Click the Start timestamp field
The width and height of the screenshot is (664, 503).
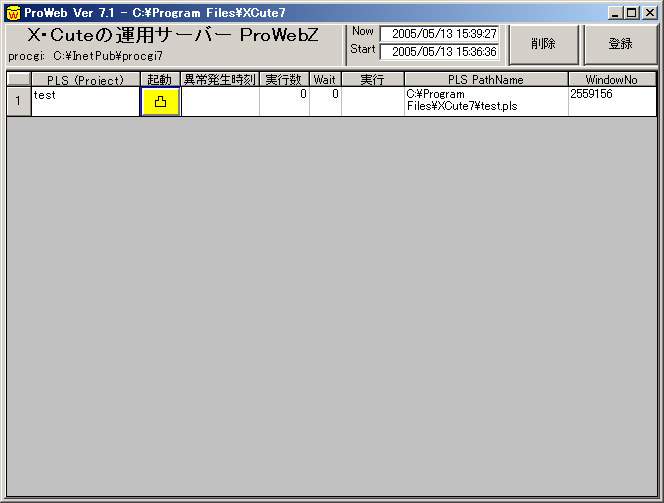point(440,52)
